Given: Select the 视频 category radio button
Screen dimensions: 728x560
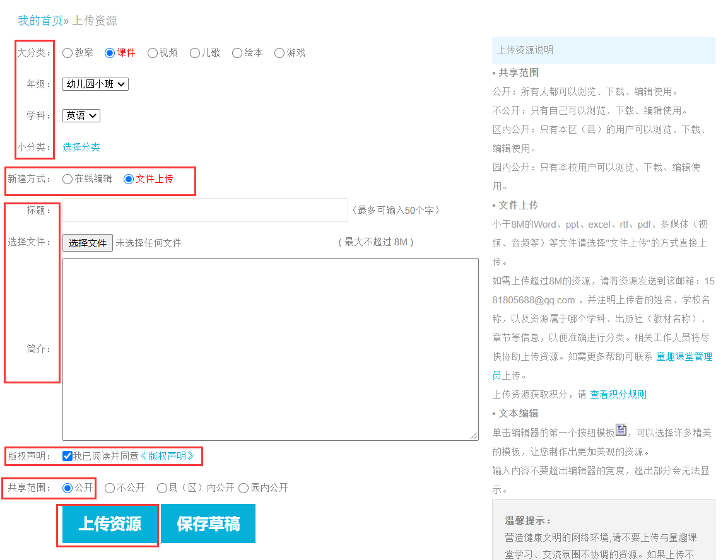Looking at the screenshot, I should (153, 53).
